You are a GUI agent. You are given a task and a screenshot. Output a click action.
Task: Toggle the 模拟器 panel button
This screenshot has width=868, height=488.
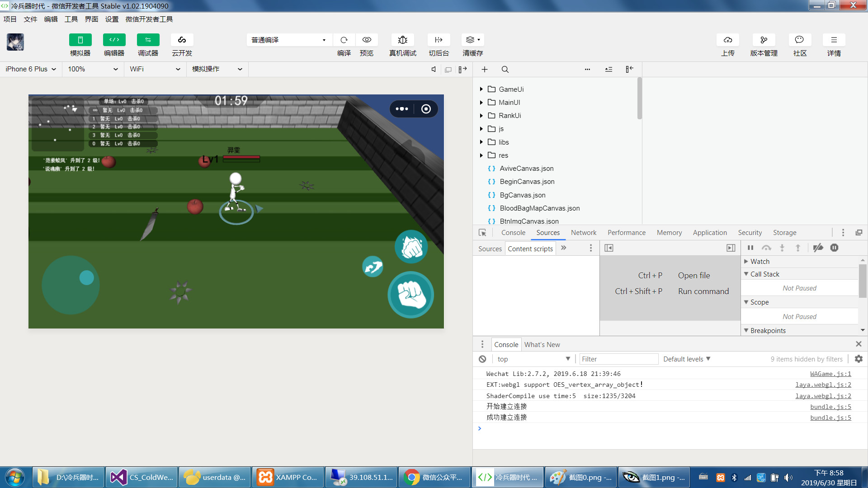(x=80, y=40)
